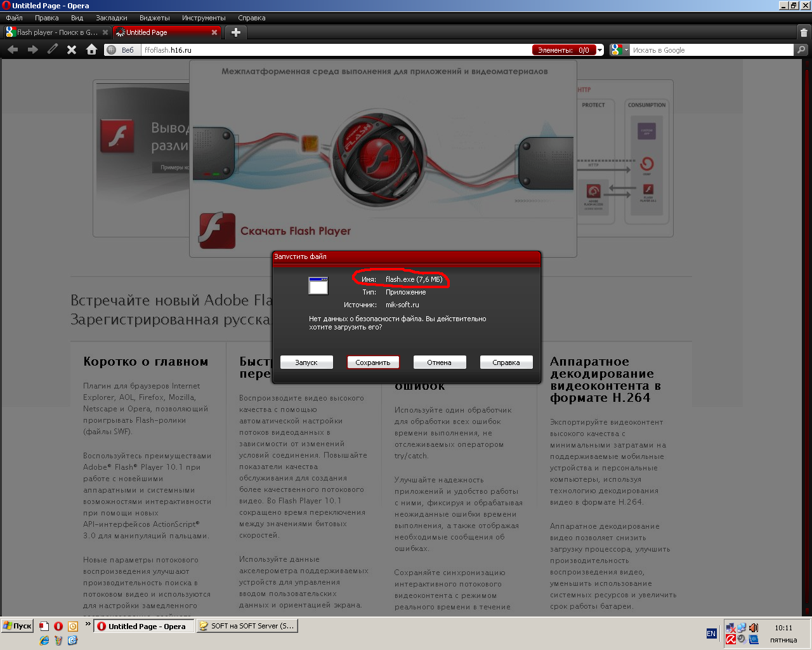The image size is (812, 650).
Task: Open the Закладки menu
Action: pos(111,18)
